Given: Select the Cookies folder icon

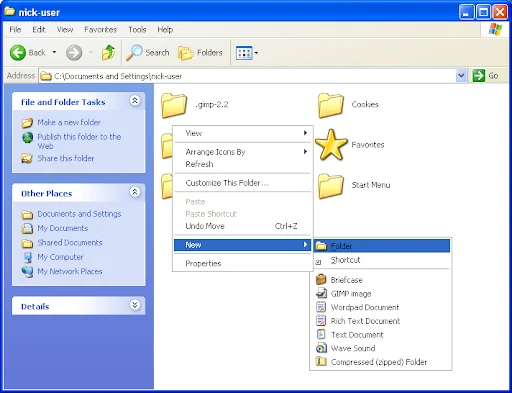Looking at the screenshot, I should (331, 106).
